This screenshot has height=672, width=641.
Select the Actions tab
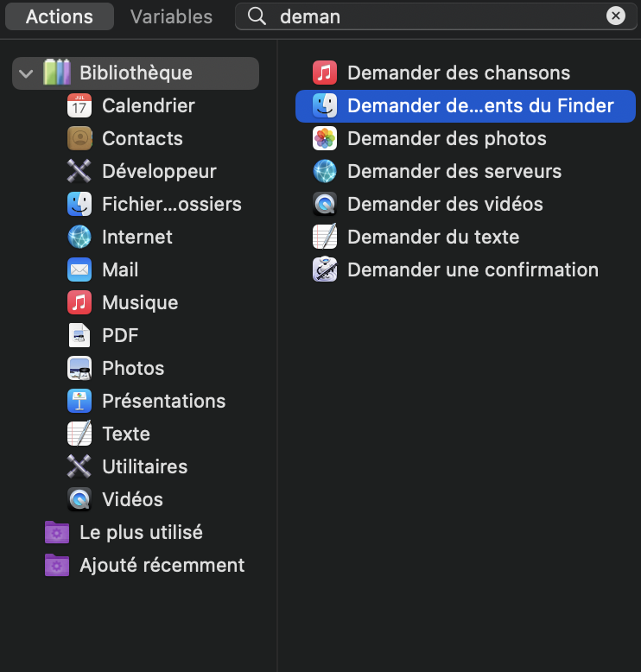(60, 16)
